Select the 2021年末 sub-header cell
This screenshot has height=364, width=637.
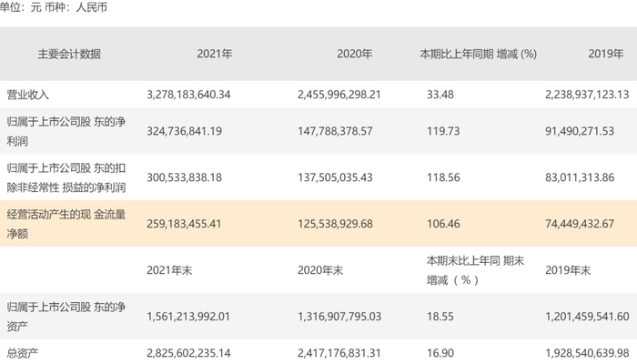170,270
